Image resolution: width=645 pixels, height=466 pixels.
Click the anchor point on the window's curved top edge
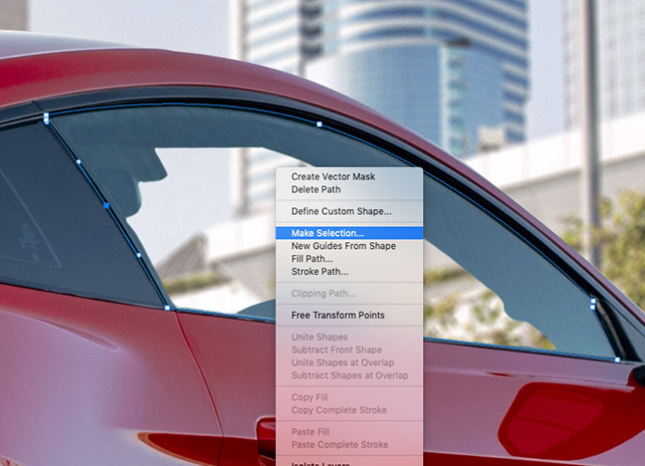tap(319, 124)
